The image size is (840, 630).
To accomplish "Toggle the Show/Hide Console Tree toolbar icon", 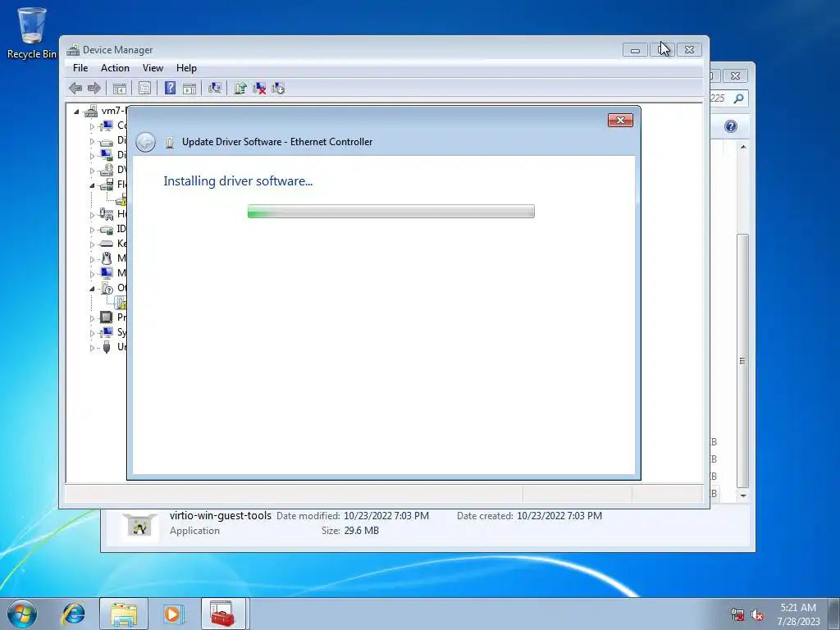I will click(120, 89).
